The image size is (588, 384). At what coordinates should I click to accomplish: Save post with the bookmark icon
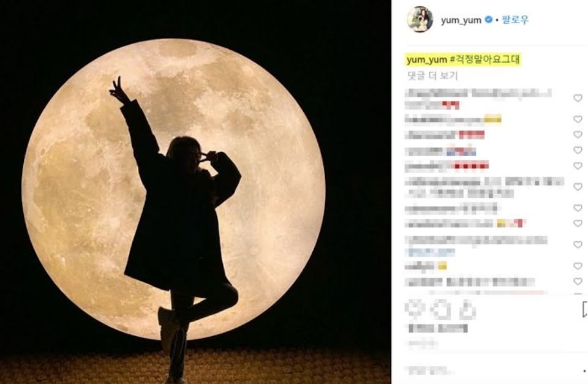tap(584, 310)
